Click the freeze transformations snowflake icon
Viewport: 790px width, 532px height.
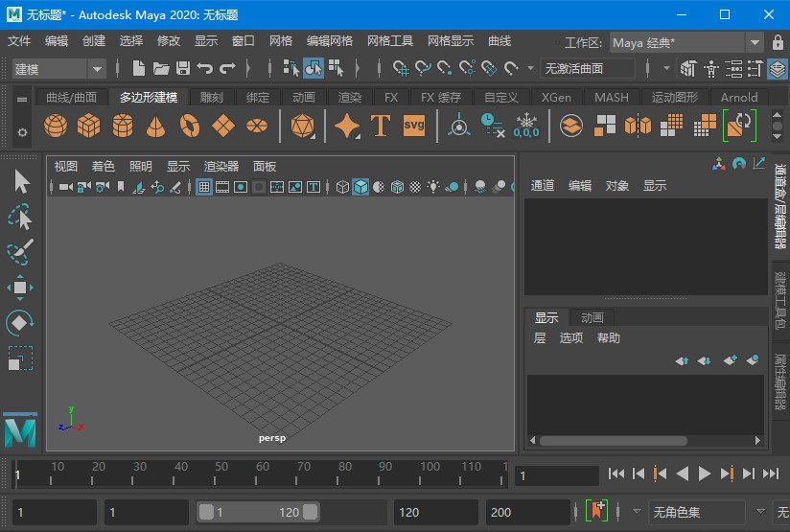(526, 126)
